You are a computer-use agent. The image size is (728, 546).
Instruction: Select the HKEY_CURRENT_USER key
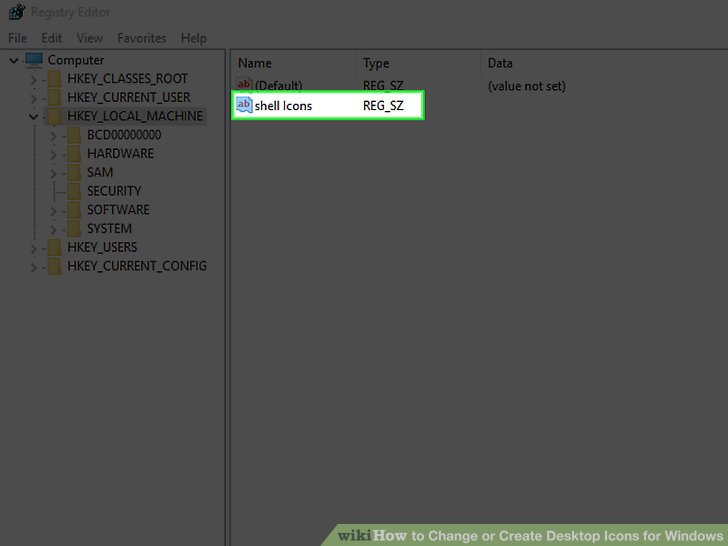(x=129, y=98)
